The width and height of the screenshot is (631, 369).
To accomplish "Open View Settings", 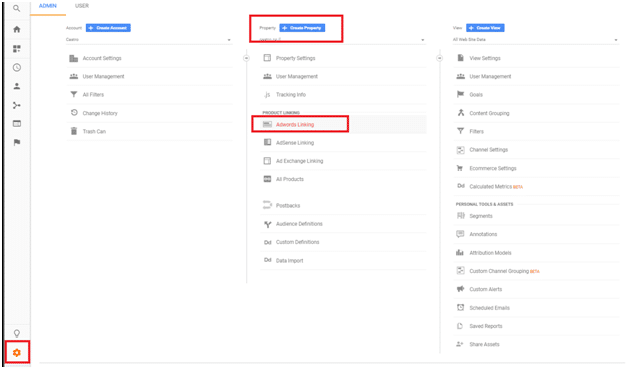I will coord(536,58).
